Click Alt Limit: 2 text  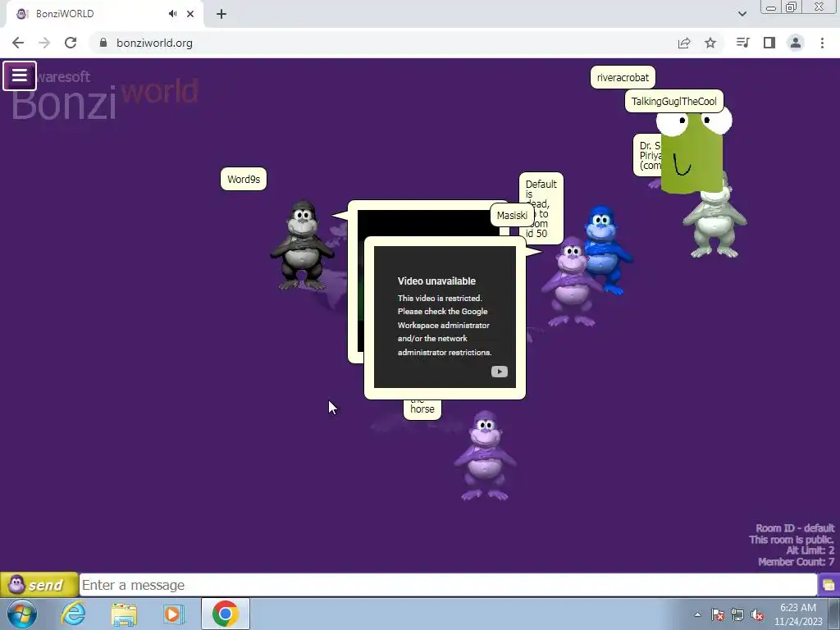pyautogui.click(x=810, y=550)
